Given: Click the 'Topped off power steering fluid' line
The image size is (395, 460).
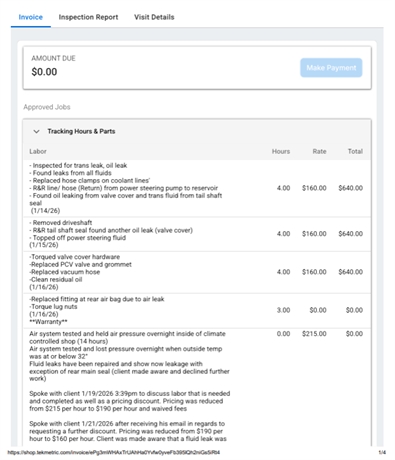Looking at the screenshot, I should pos(78,238).
